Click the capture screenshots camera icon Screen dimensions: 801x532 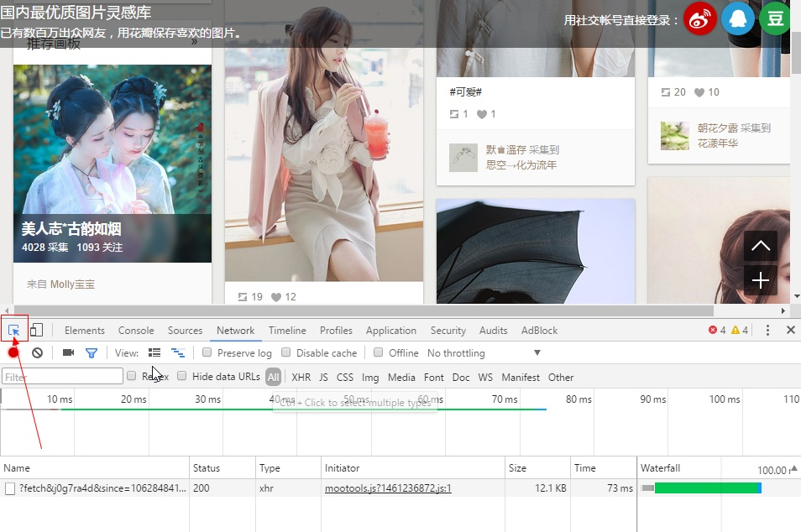69,353
